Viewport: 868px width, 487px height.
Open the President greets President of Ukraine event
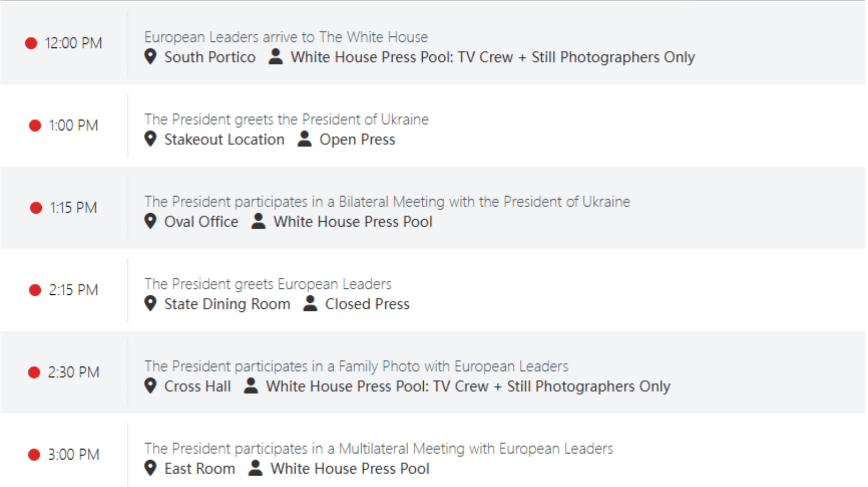click(x=286, y=119)
